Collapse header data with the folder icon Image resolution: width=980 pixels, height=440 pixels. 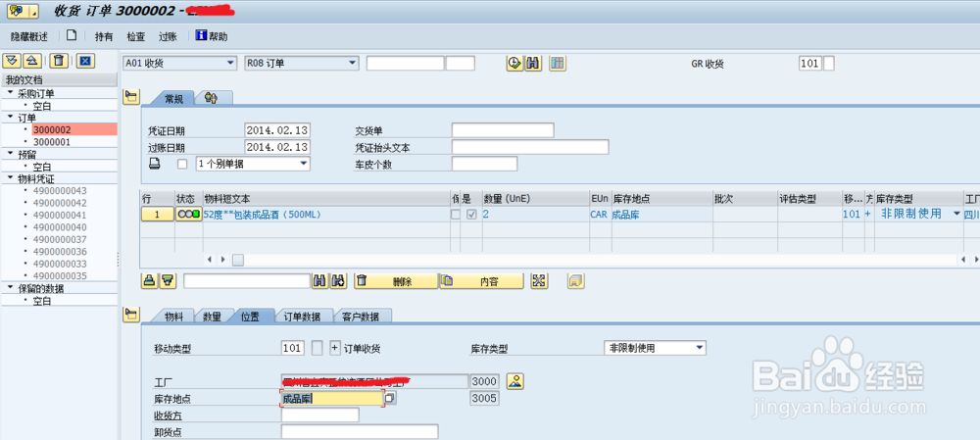[x=130, y=96]
